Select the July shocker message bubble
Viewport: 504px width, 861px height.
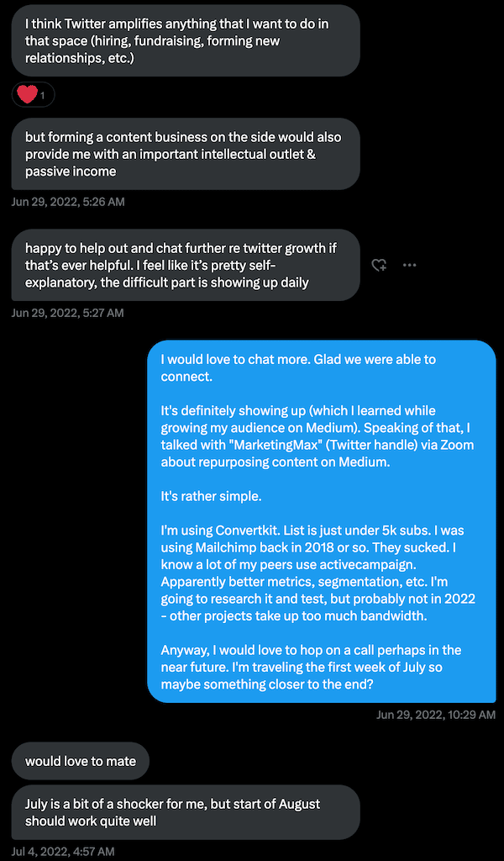(186, 811)
